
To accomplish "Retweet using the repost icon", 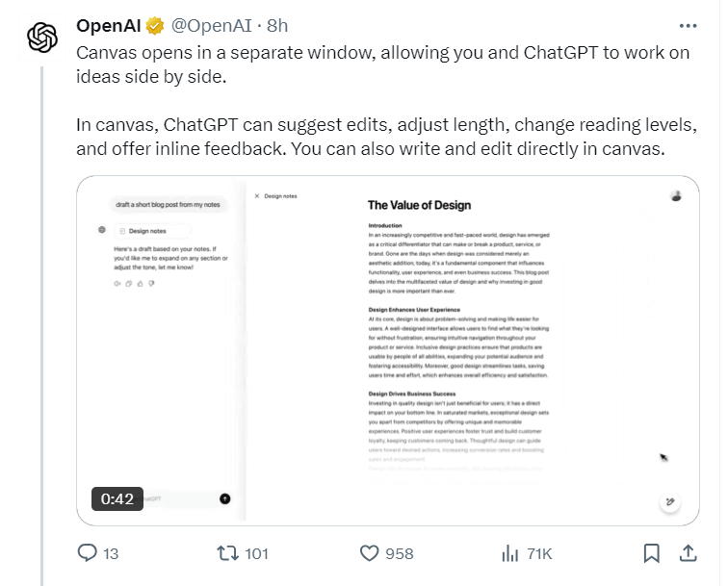I will 228,553.
